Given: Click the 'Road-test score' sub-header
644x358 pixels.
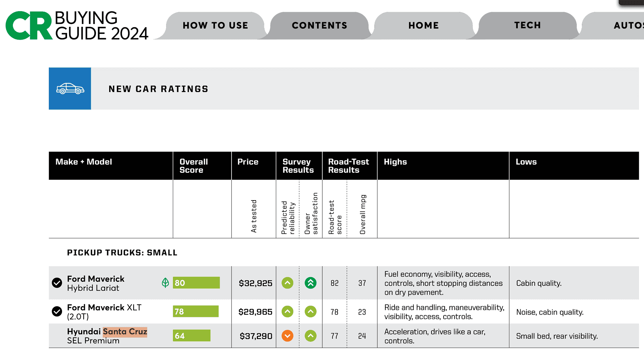Looking at the screenshot, I should click(x=335, y=217).
